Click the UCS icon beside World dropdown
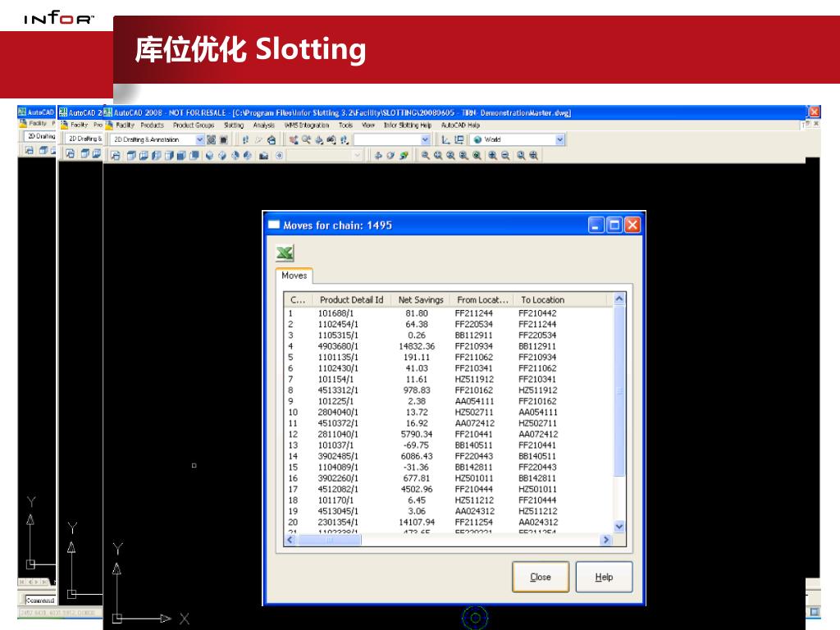The width and height of the screenshot is (840, 630). (x=445, y=139)
